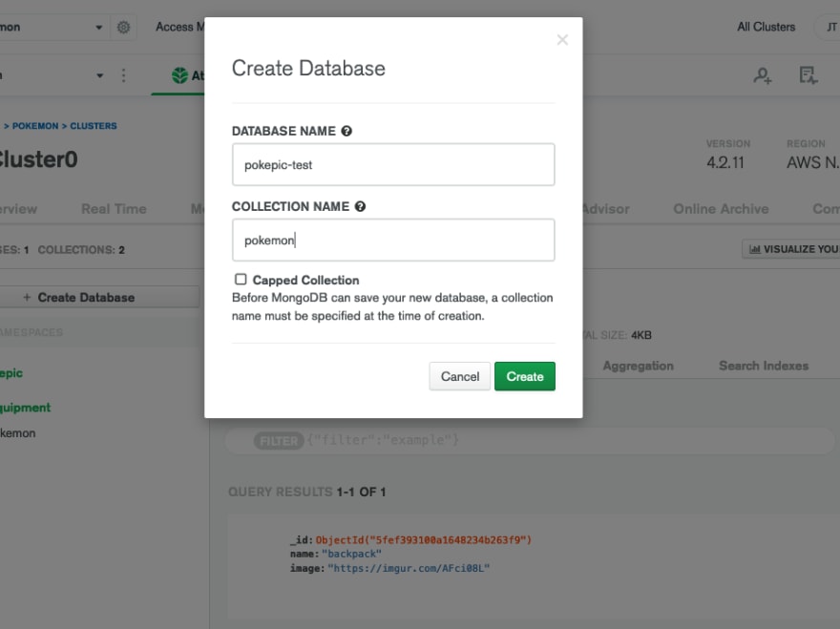This screenshot has width=840, height=629.
Task: Open the activity feed icon
Action: click(x=808, y=75)
